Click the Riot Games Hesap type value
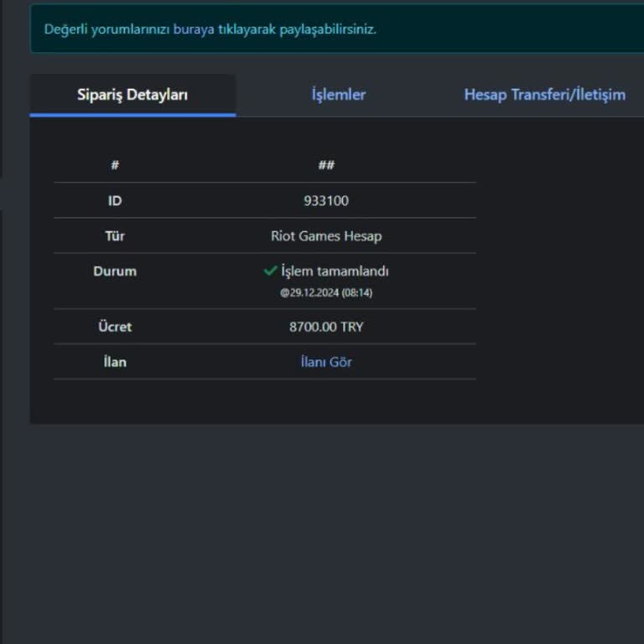 click(326, 236)
